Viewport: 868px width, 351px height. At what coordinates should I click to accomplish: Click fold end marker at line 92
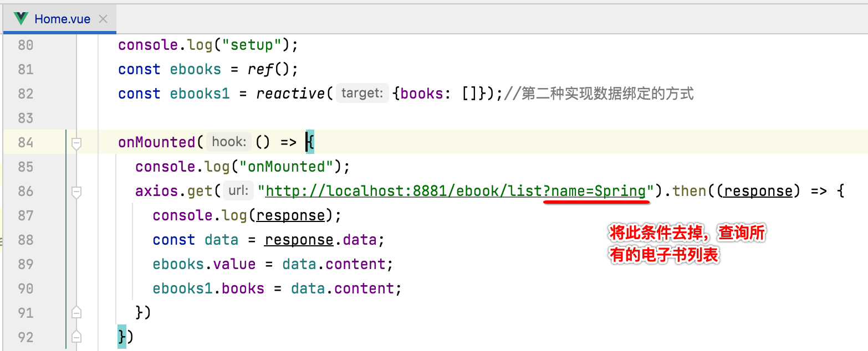[x=76, y=337]
